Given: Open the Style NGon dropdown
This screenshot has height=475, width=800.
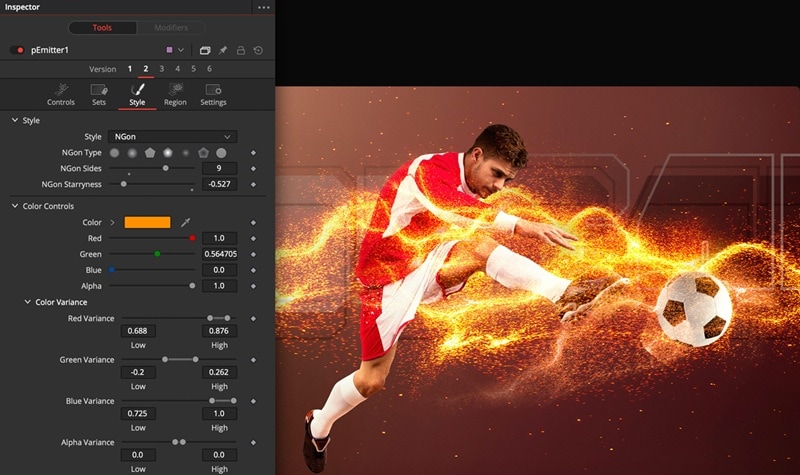Looking at the screenshot, I should 172,137.
